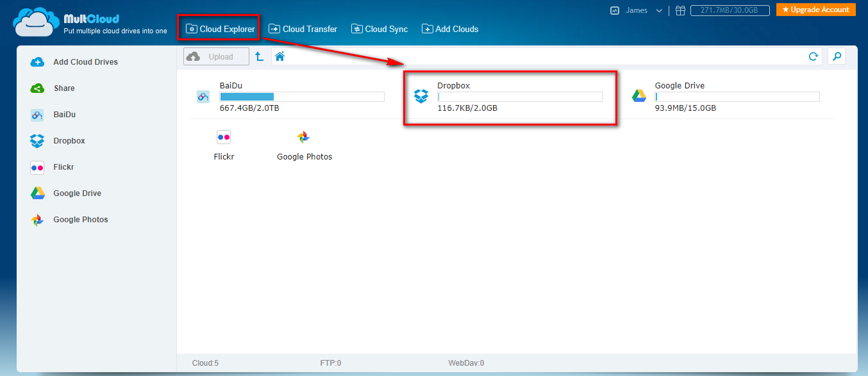View the 271.7MB/30.0GB traffic quota indicator
Screen dimensions: 868x376
730,10
